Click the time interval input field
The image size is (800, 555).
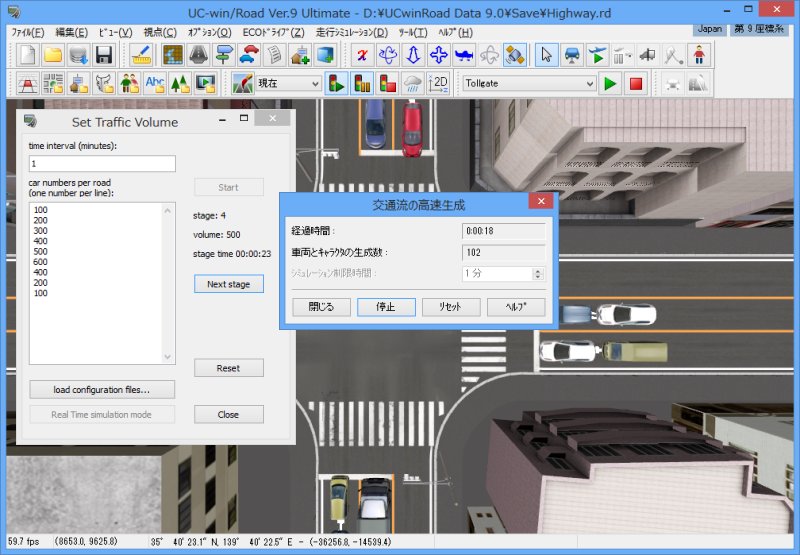point(102,164)
